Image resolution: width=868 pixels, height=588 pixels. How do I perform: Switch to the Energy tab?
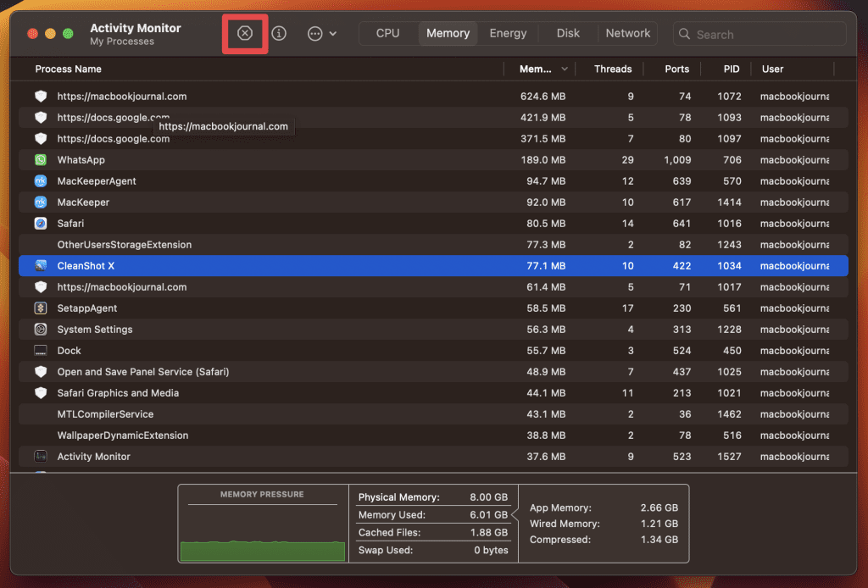coord(508,33)
